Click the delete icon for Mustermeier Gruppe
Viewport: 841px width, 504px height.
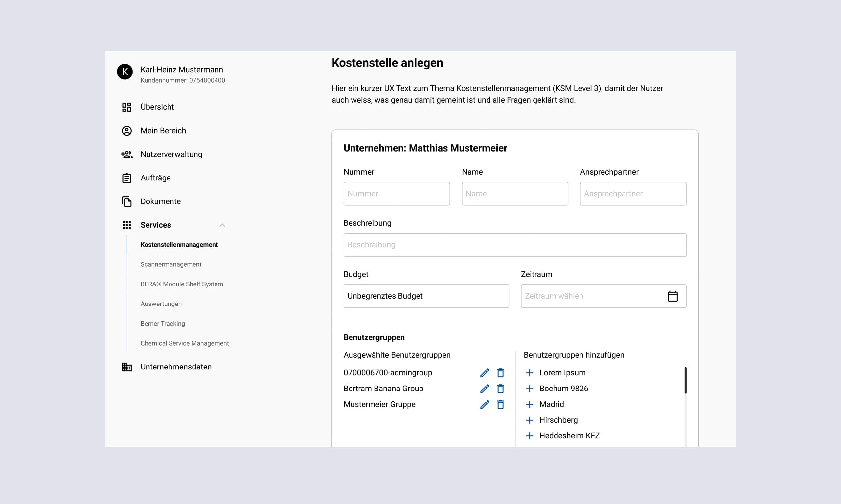500,404
